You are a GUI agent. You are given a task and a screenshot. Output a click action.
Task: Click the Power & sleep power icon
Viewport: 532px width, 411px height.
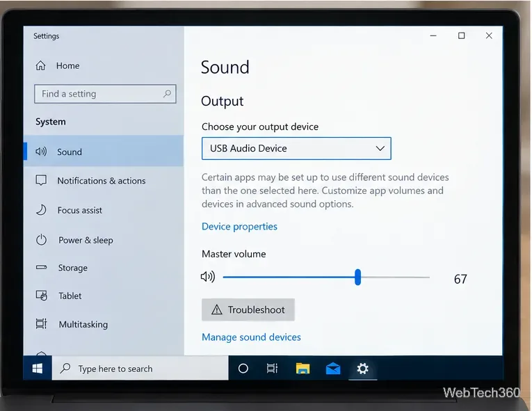click(x=42, y=240)
